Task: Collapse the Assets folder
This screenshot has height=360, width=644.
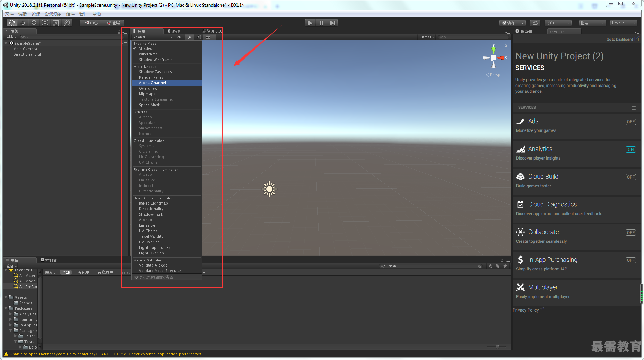Action: pos(6,297)
